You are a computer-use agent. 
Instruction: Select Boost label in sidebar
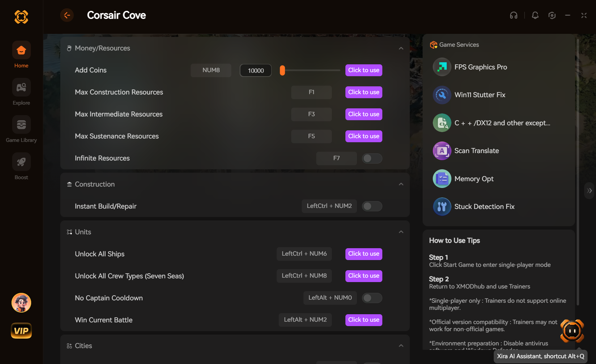pos(21,177)
